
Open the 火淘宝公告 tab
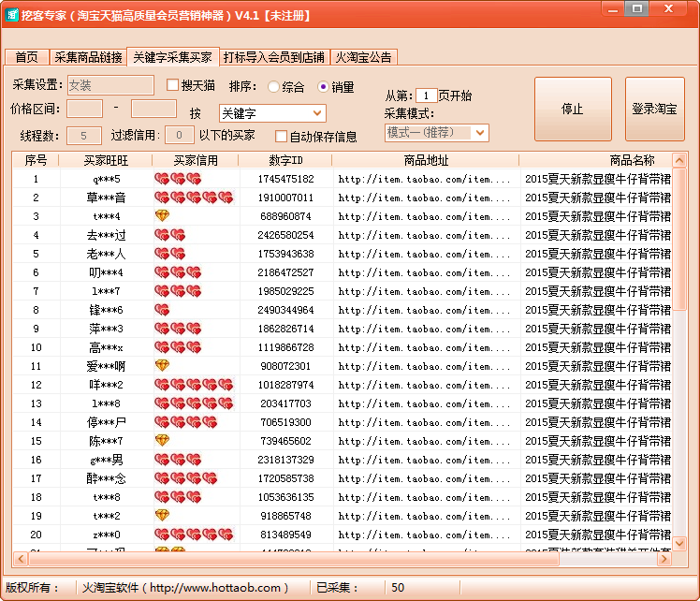(x=363, y=57)
